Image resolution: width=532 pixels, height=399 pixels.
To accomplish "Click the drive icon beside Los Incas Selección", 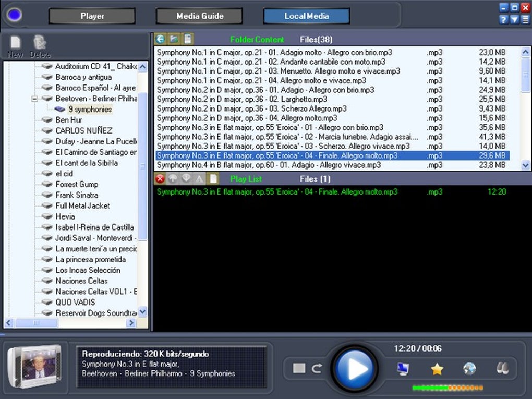I will click(x=47, y=270).
